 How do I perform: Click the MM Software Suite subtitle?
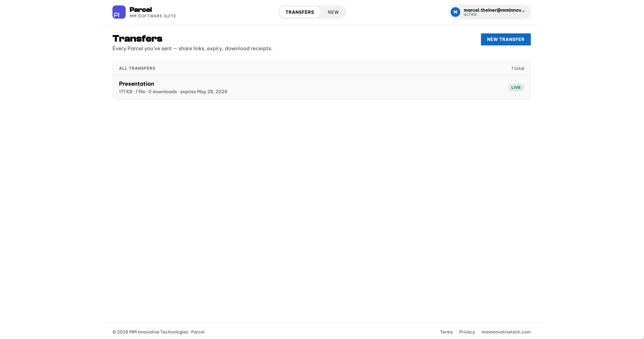click(x=153, y=16)
